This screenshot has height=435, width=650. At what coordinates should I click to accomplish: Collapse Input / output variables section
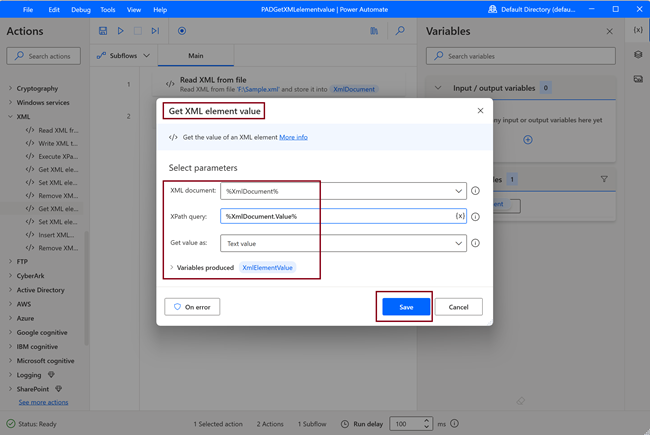click(438, 88)
